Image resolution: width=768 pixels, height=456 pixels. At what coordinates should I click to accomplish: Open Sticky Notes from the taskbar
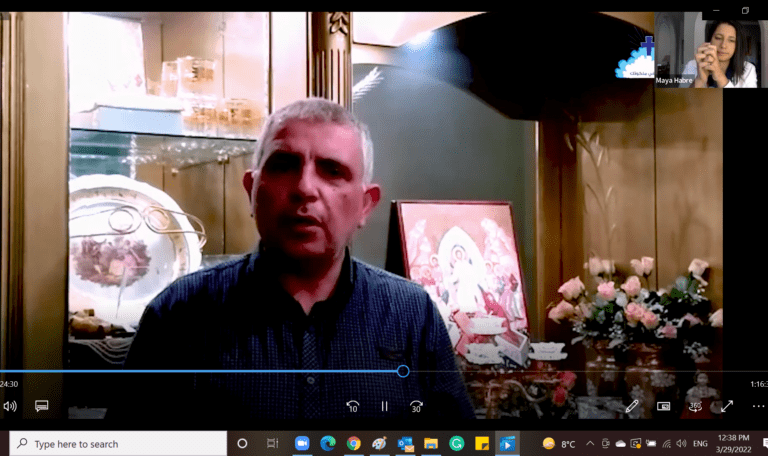click(482, 444)
